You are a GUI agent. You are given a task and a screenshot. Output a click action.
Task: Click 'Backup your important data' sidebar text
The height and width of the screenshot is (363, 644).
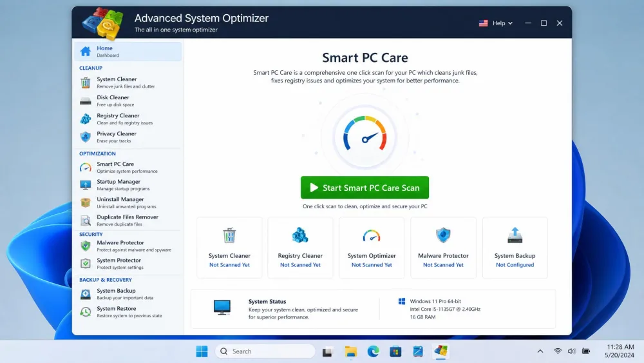[125, 298]
